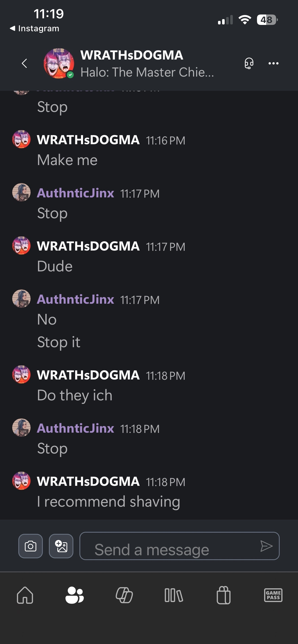Open the Game Pass tab
The width and height of the screenshot is (298, 644).
click(x=273, y=595)
